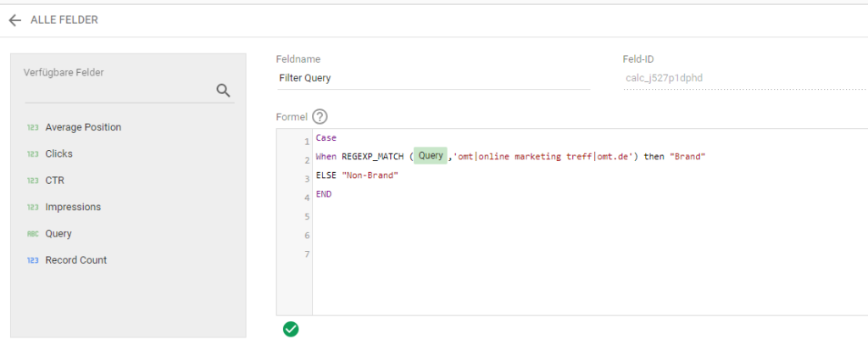Screen dimensions: 868x362
Task: Click the green checkmark validation icon
Action: (x=291, y=329)
